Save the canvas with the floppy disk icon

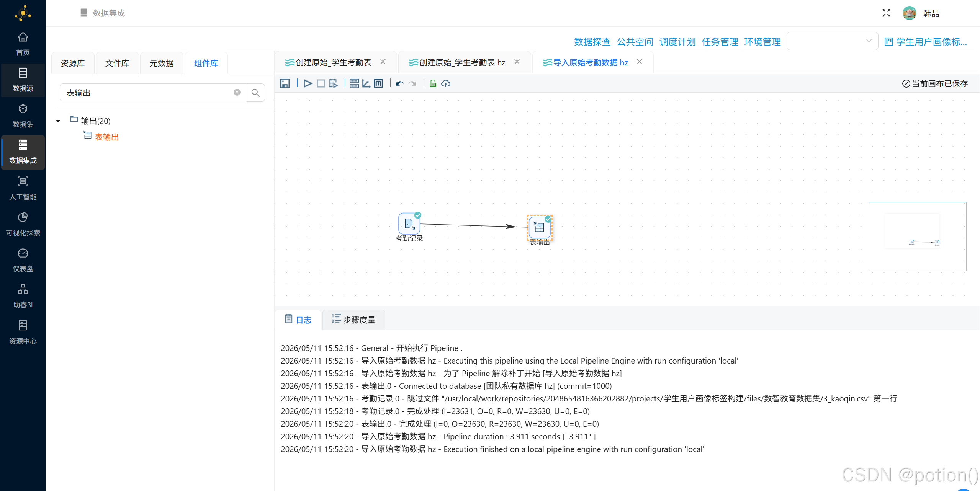tap(285, 83)
